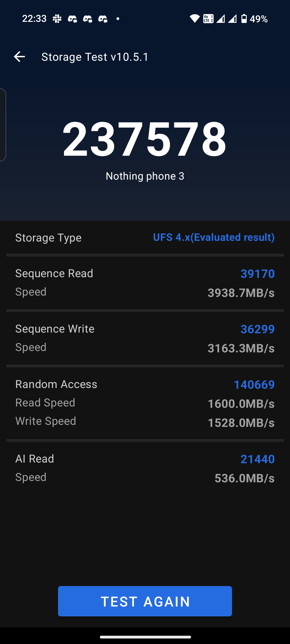Screen dimensions: 290x644
Task: Tap the first mobile signal strength icon
Action: click(x=220, y=19)
